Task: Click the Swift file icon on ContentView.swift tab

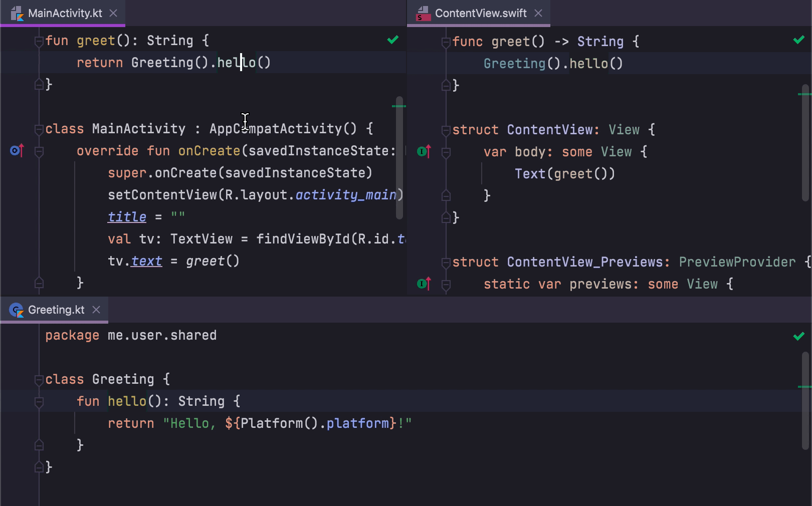Action: coord(423,13)
